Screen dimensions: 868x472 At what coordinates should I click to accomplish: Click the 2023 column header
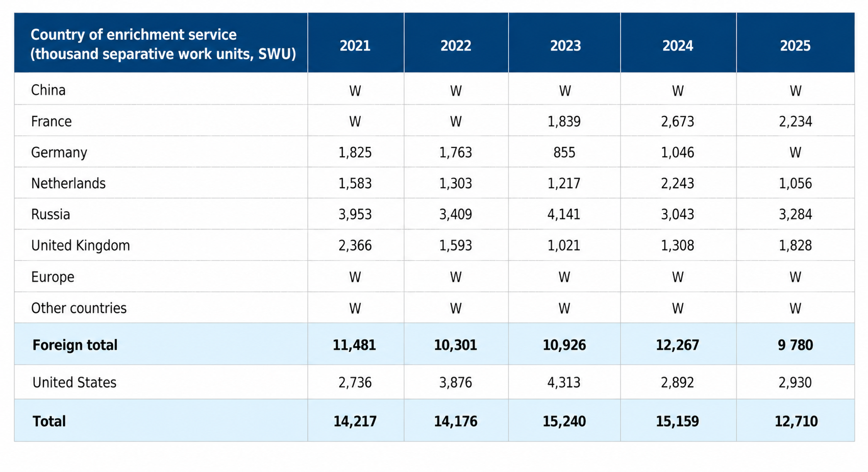click(565, 46)
